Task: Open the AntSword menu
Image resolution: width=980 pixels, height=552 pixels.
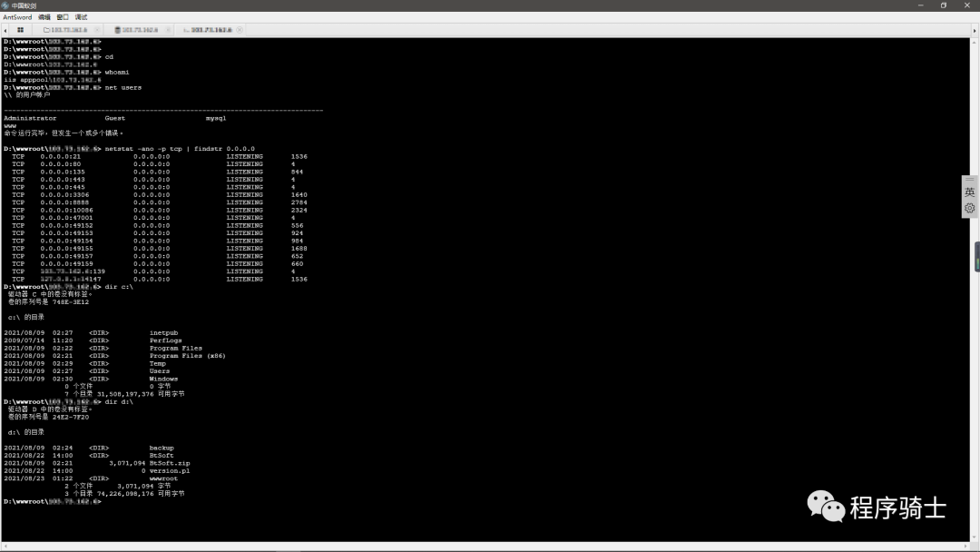Action: pos(17,17)
